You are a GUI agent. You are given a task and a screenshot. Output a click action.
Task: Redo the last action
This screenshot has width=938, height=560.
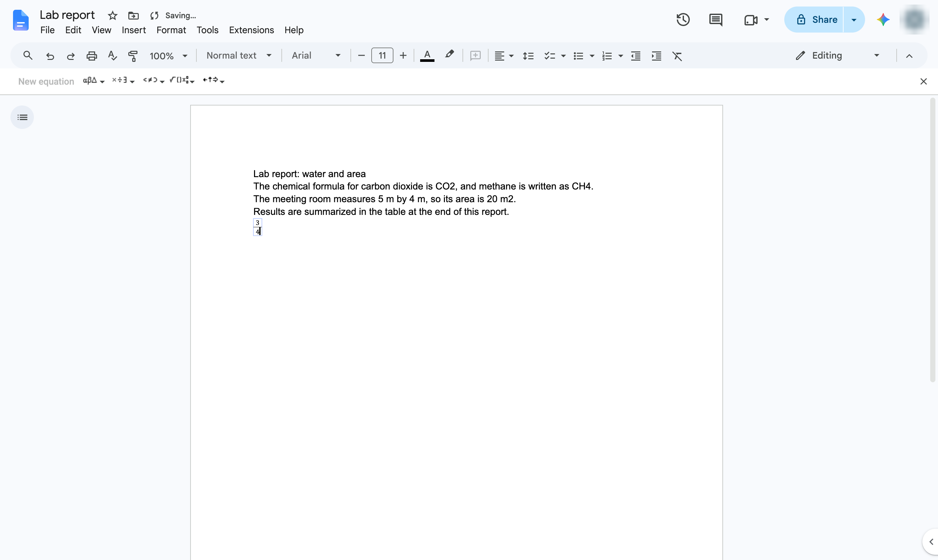click(x=71, y=56)
